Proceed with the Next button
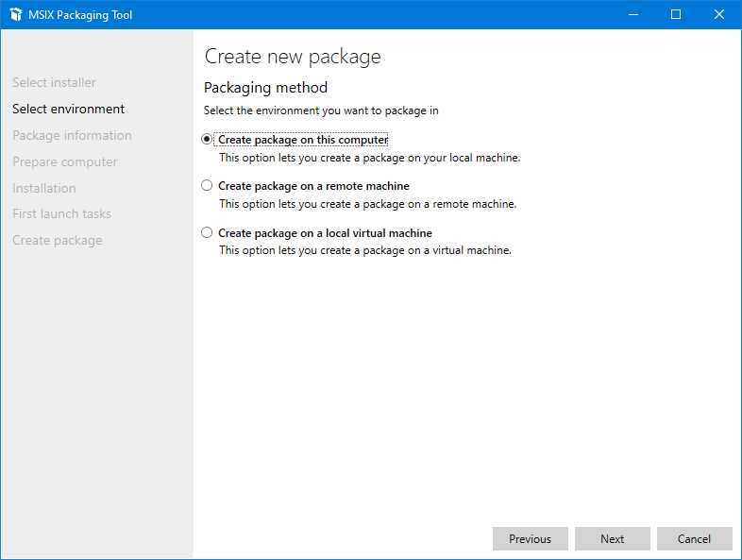 click(x=613, y=538)
